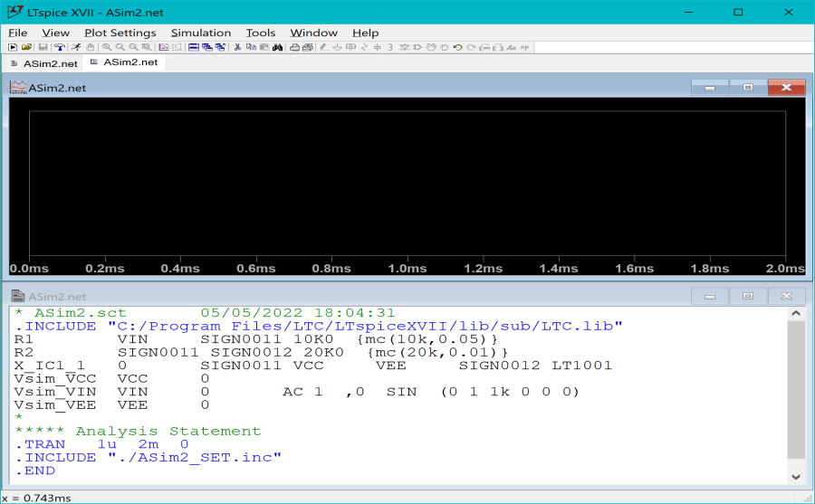Click the Cut scissors icon
Image resolution: width=815 pixels, height=504 pixels.
point(237,47)
